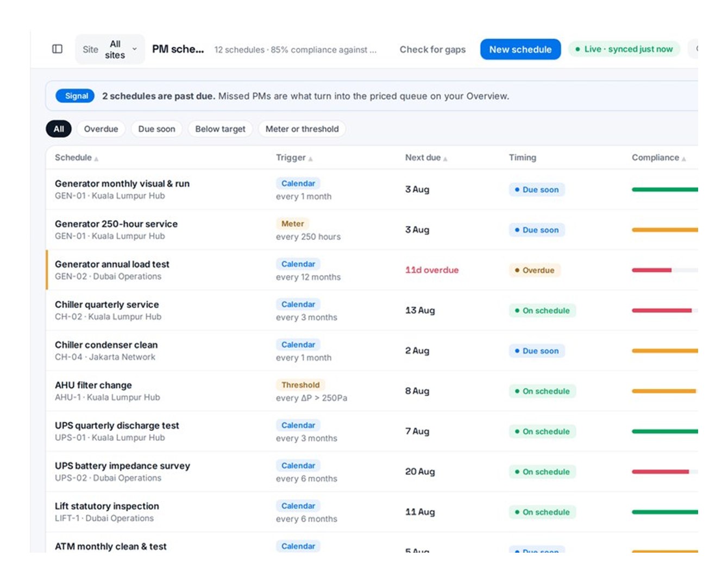Open ATM monthly clean & test row

pyautogui.click(x=372, y=543)
